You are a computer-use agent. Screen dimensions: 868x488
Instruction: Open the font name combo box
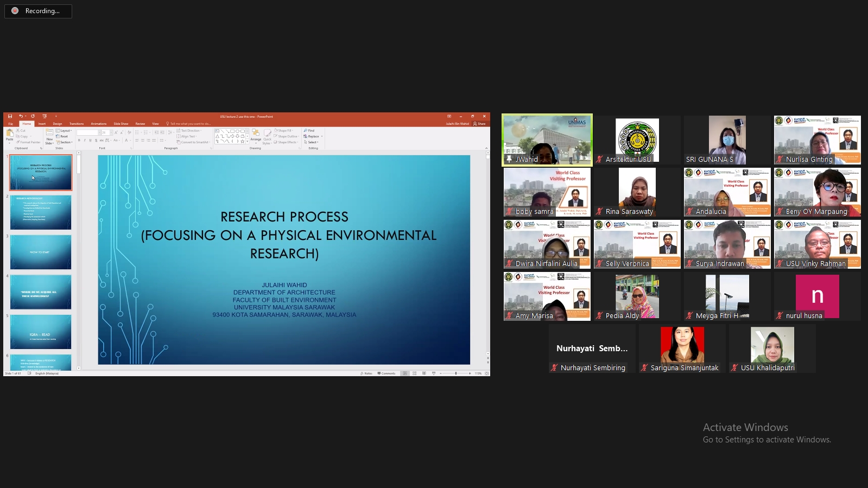88,132
